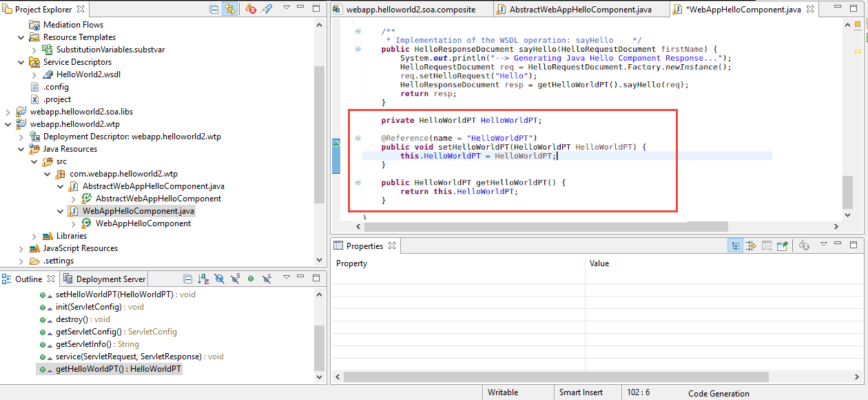Click Hide Local Types icon in Outline
This screenshot has height=400, width=868.
click(x=267, y=279)
